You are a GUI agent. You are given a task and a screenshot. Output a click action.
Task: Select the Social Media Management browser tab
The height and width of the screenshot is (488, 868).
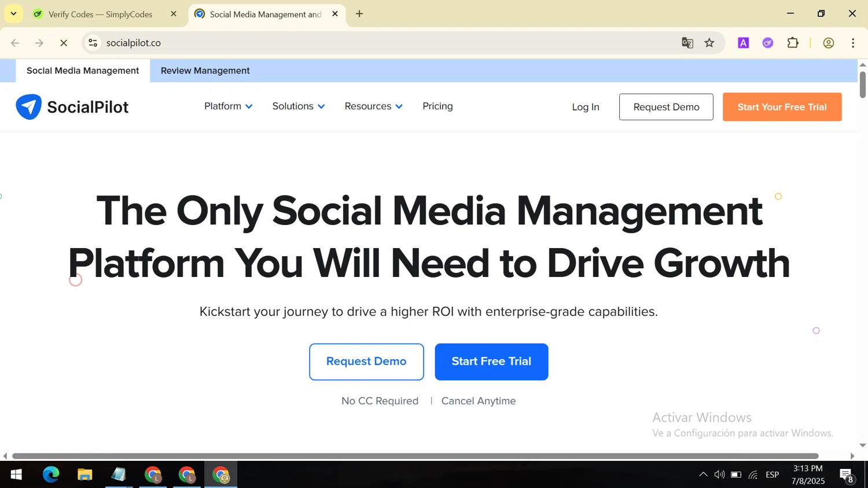(265, 14)
